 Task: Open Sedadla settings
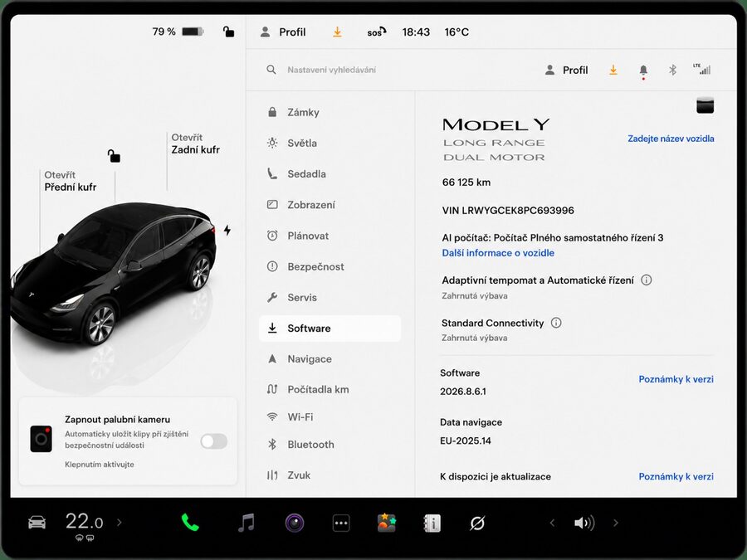pos(330,174)
